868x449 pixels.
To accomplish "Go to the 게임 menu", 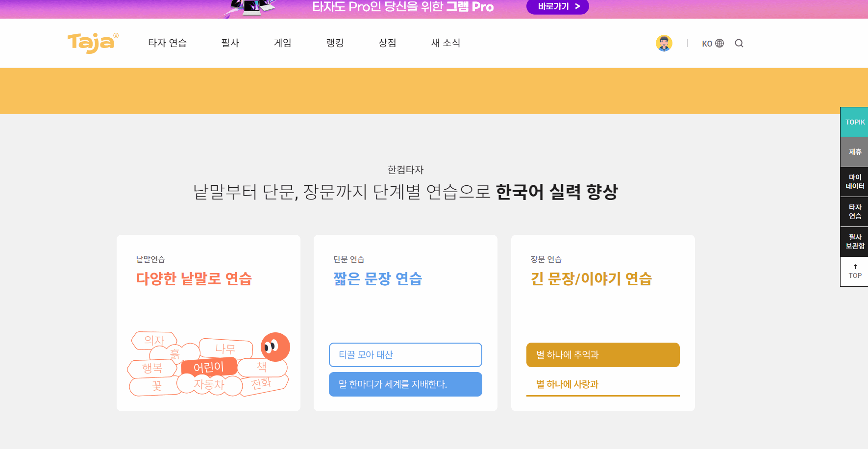I will click(282, 43).
